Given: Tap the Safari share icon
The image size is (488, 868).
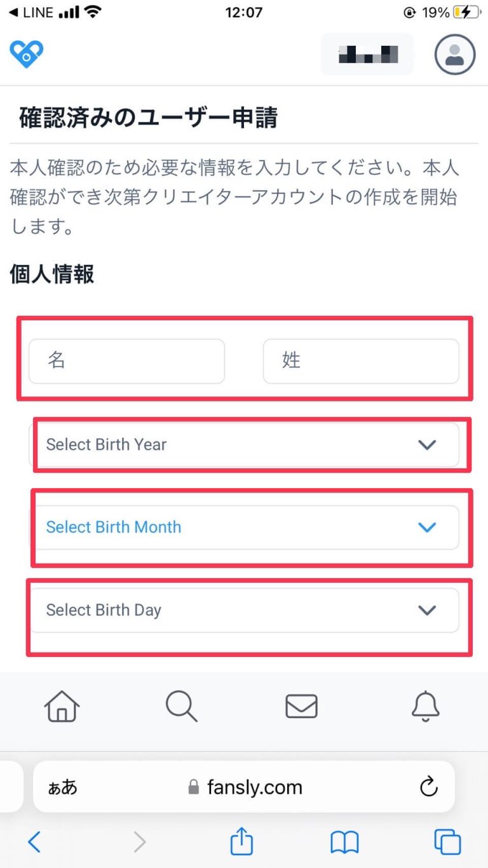Looking at the screenshot, I should pos(241,842).
